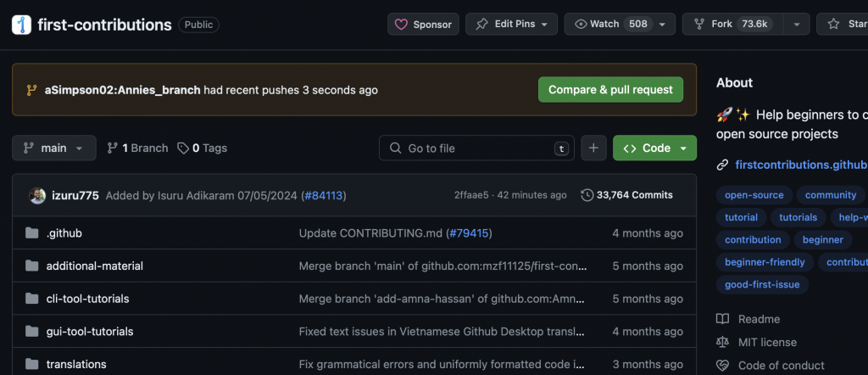The image size is (868, 375).
Task: Click the heart icon beside Code of conduct
Action: tap(722, 366)
